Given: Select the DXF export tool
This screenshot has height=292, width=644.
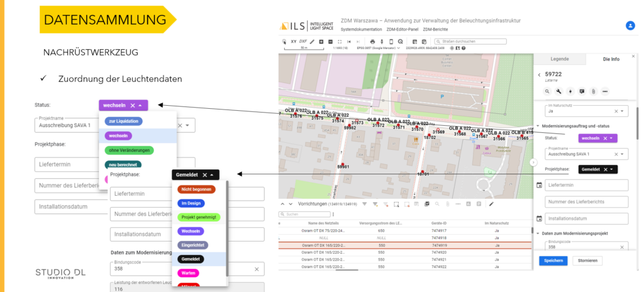Looking at the screenshot, I should click(x=303, y=42).
